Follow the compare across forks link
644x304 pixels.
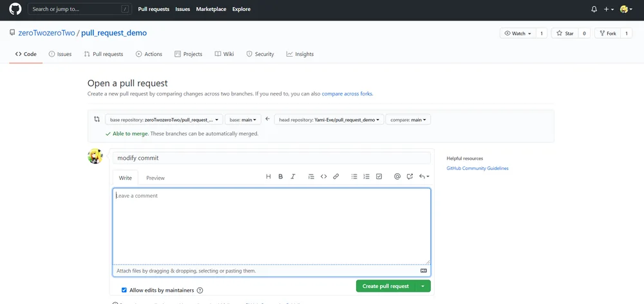point(347,93)
